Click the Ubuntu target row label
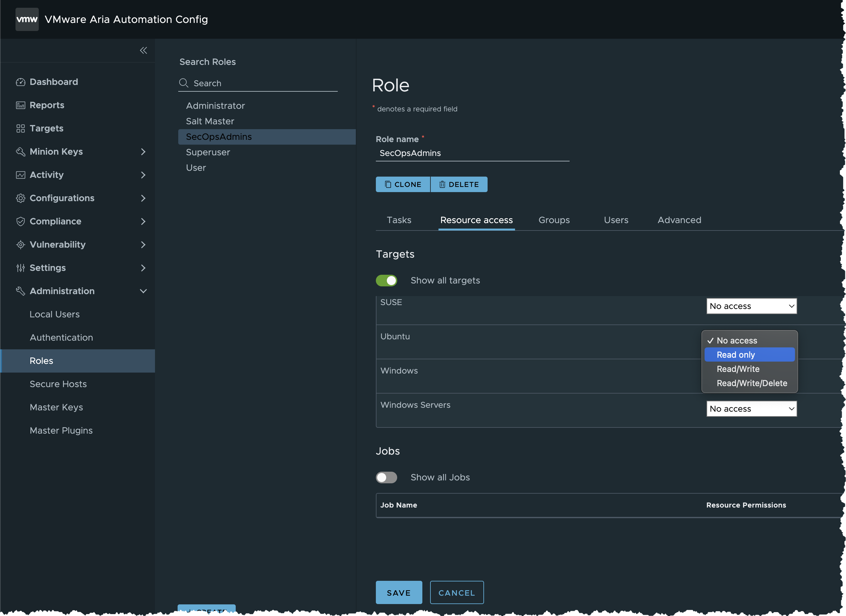The width and height of the screenshot is (846, 616). [x=395, y=336]
